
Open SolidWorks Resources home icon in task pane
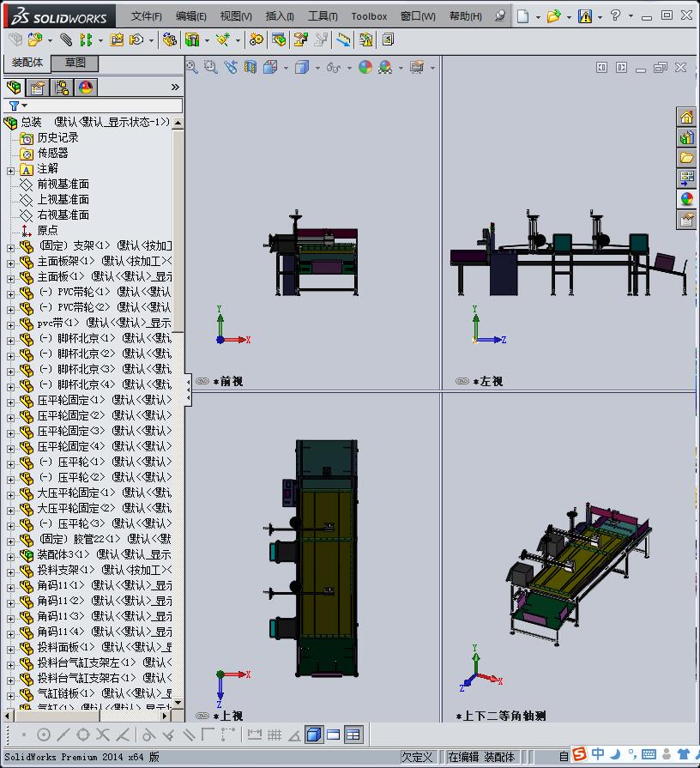(686, 117)
